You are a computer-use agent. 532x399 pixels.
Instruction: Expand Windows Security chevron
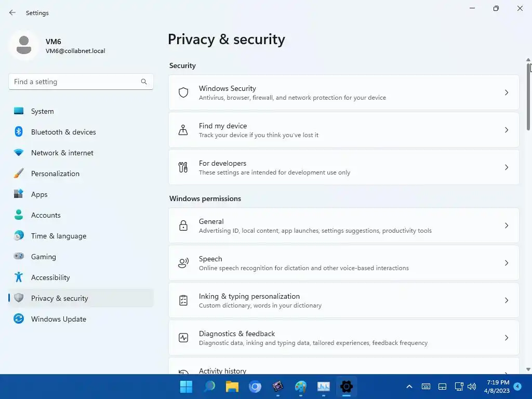click(x=506, y=92)
